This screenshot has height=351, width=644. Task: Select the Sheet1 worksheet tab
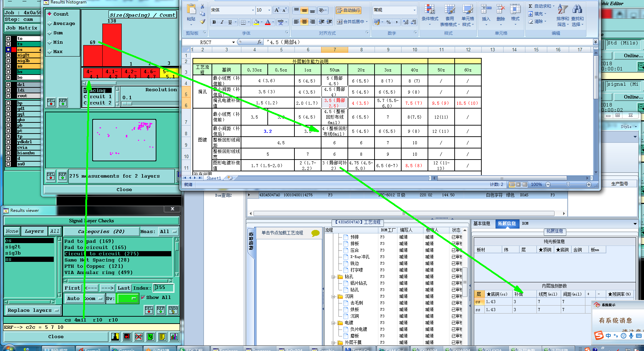pos(214,178)
